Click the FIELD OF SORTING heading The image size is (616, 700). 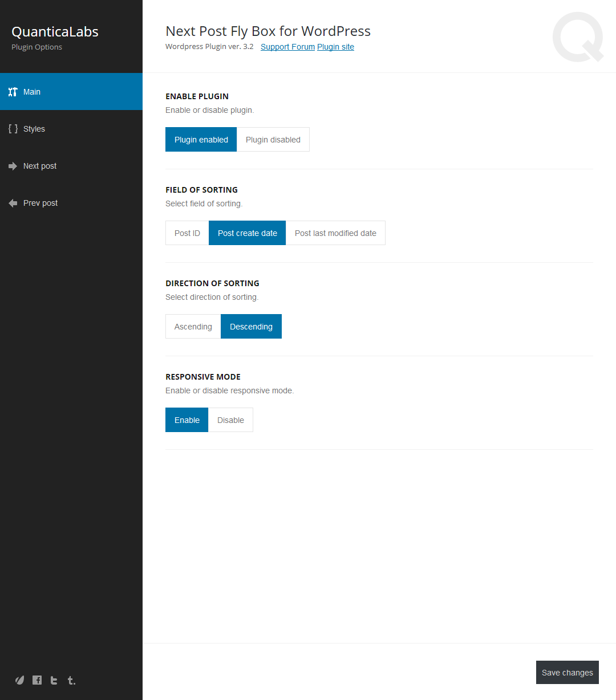click(x=201, y=190)
